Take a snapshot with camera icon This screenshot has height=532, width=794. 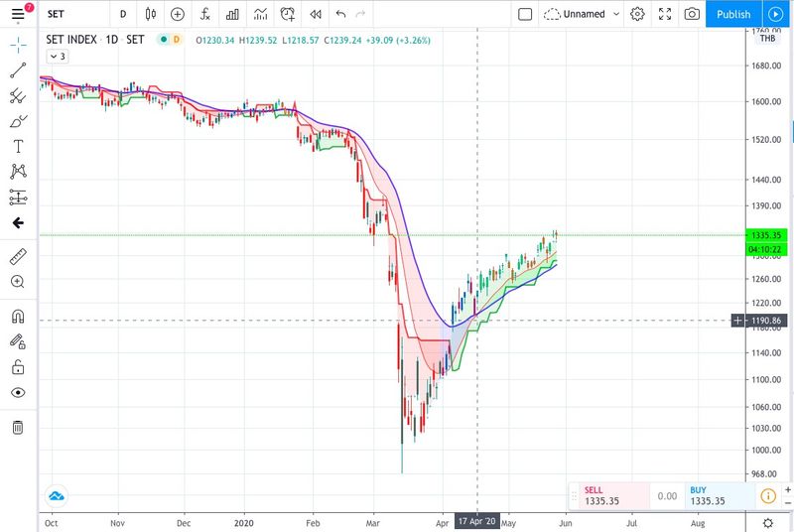point(692,15)
